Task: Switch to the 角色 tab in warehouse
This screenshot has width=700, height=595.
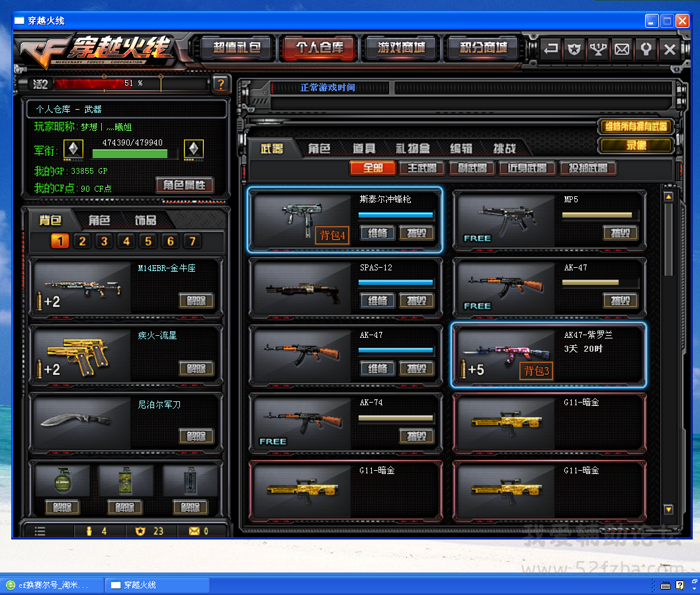Action: coord(319,148)
